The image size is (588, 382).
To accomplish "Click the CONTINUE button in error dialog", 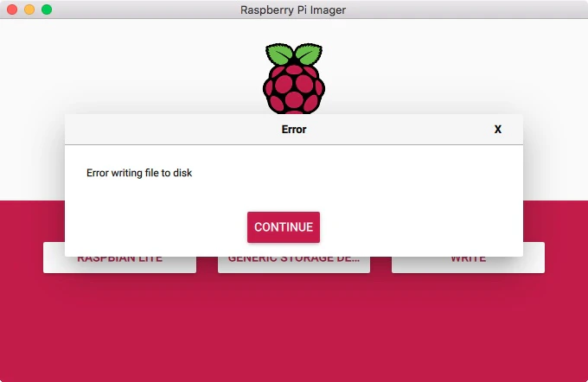I will (x=284, y=227).
